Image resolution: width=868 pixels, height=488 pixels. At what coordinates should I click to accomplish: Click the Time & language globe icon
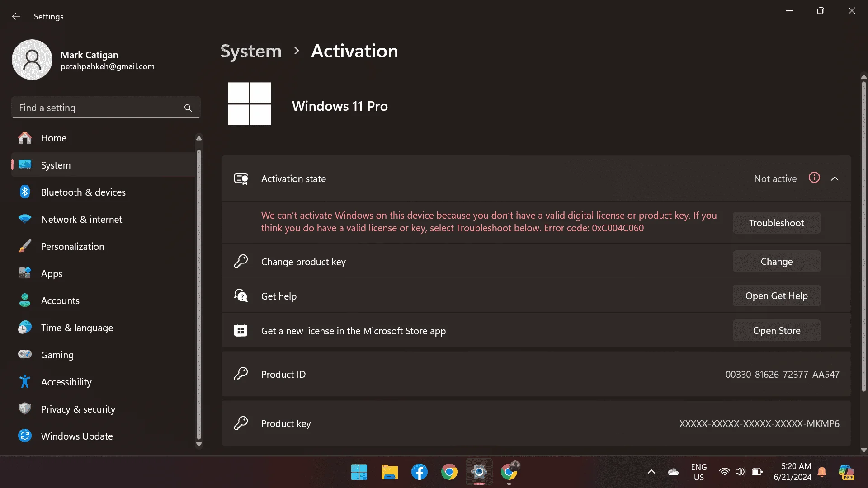(x=25, y=328)
